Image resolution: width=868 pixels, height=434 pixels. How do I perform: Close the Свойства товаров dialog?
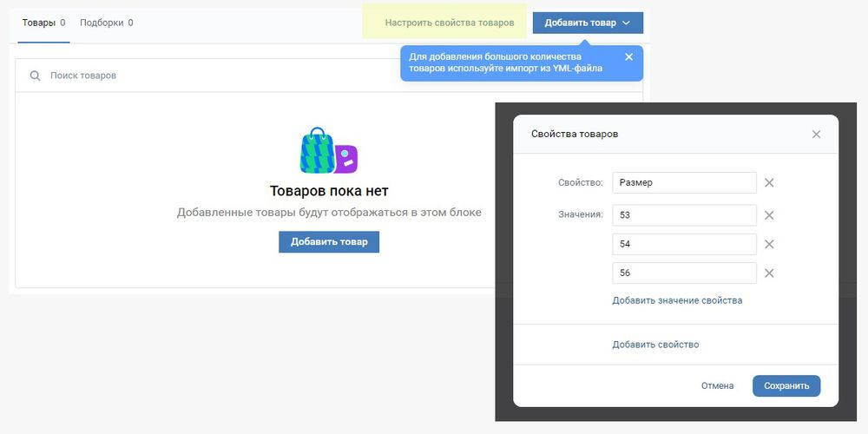coord(816,134)
